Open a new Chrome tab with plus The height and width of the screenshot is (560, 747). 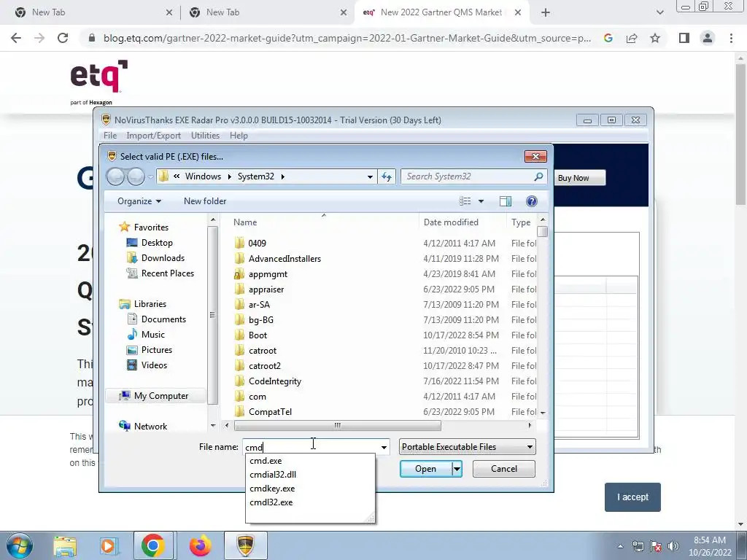(546, 12)
